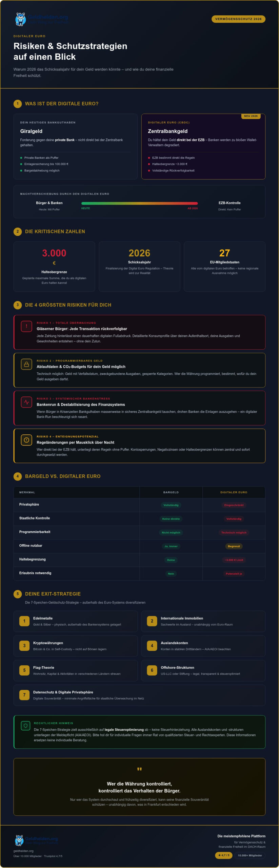The image size is (279, 868).
Task: Click the pulse icon for Risiko 3
Action: [x=26, y=402]
